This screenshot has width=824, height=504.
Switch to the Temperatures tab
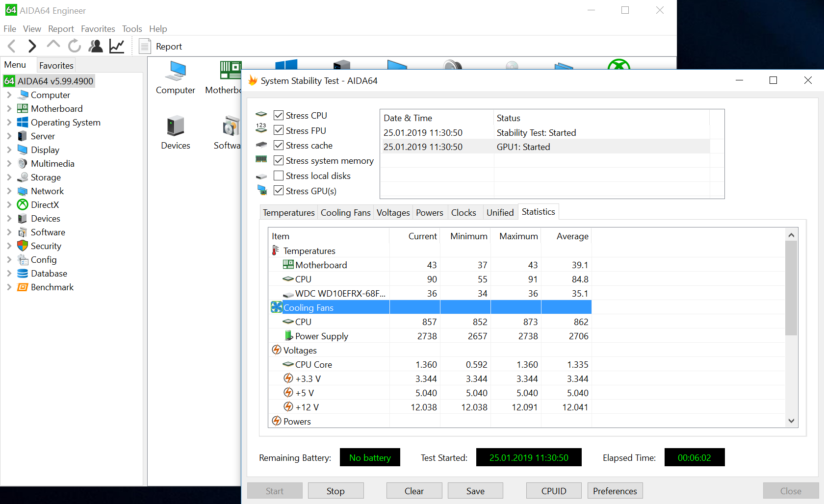(x=288, y=212)
